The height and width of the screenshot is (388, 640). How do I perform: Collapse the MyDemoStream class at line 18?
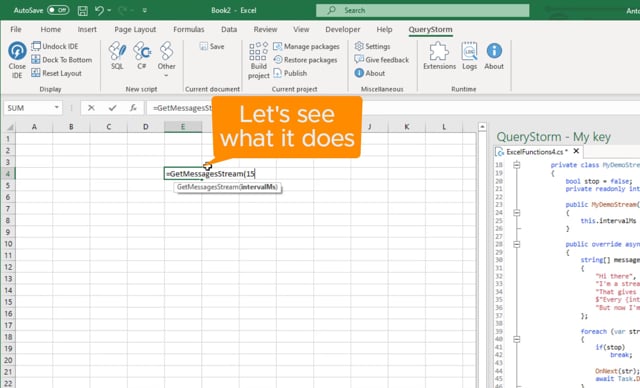(x=517, y=165)
